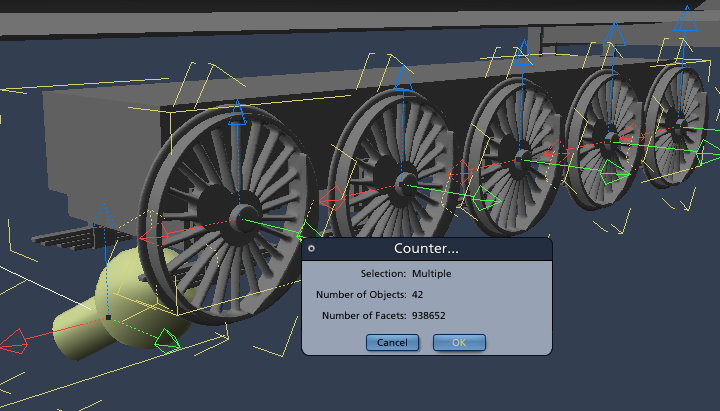
Task: Click the Cancel button in Counter dialog
Action: pos(392,343)
